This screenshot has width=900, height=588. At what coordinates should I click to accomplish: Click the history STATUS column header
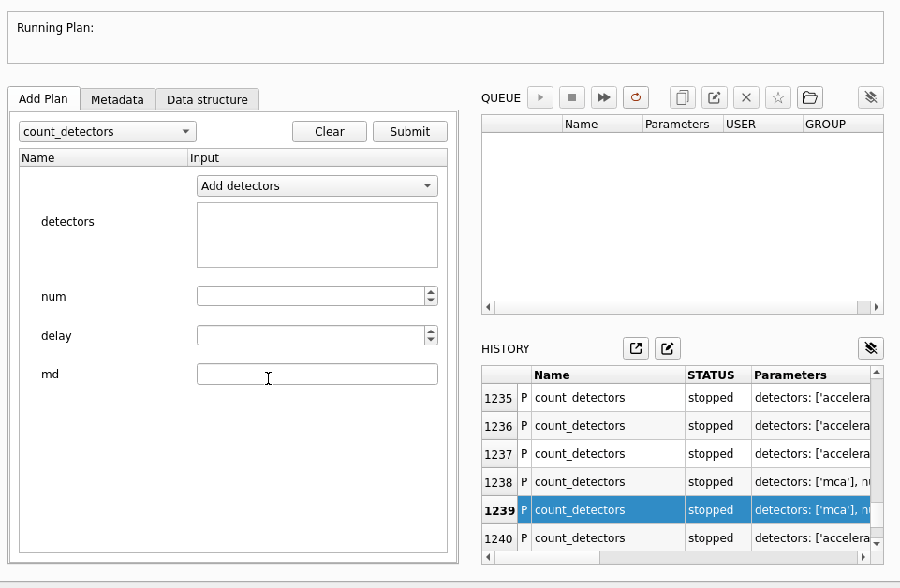click(x=718, y=375)
